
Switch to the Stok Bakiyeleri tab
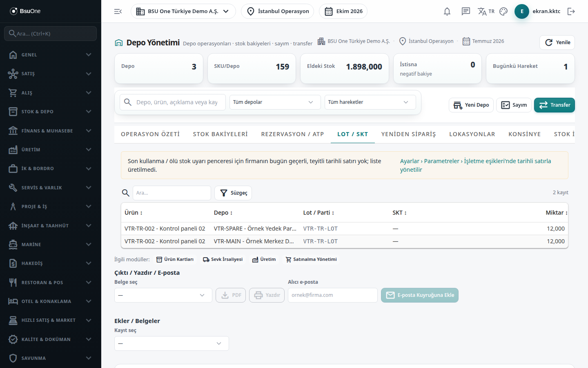pos(220,134)
